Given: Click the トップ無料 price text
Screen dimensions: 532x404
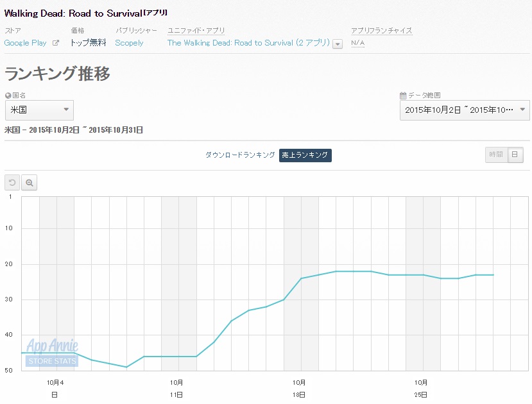Looking at the screenshot, I should 88,43.
